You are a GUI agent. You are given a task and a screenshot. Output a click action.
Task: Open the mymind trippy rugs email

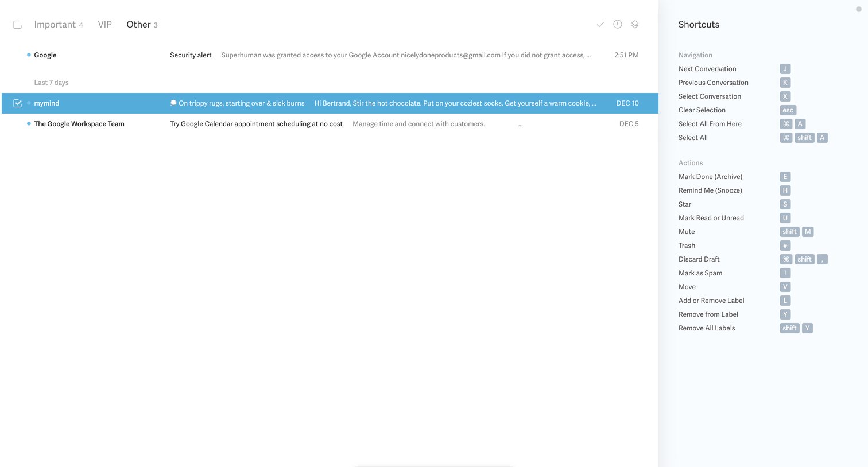(330, 103)
